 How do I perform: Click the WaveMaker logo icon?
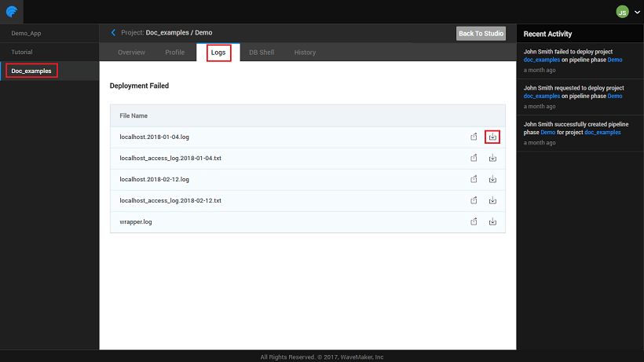[x=11, y=11]
